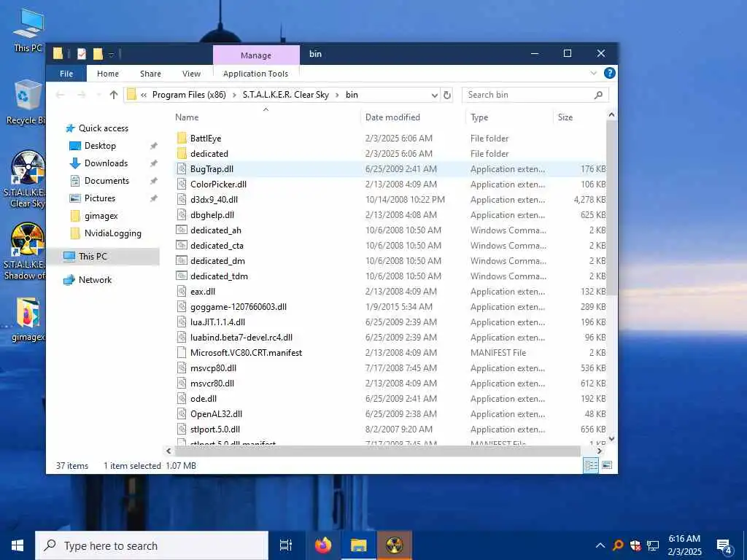Select file goggame-1207660603.dll

click(x=239, y=307)
